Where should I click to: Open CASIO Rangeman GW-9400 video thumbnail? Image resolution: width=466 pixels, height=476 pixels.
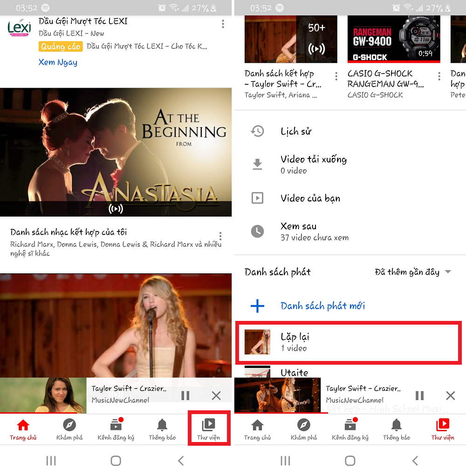[x=394, y=39]
